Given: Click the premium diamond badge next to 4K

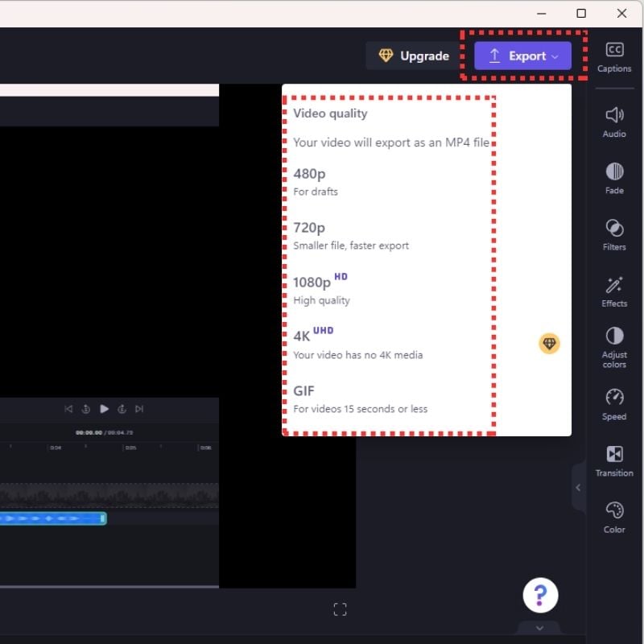Looking at the screenshot, I should click(x=548, y=343).
